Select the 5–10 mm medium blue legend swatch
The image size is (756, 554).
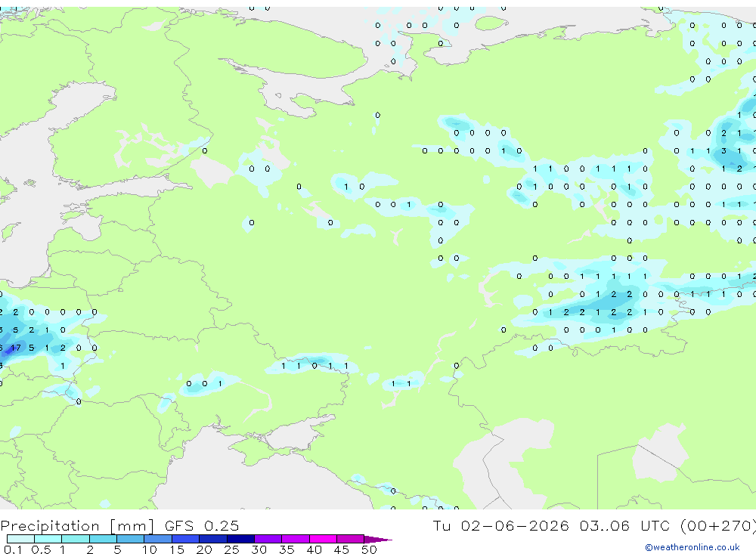(x=131, y=539)
